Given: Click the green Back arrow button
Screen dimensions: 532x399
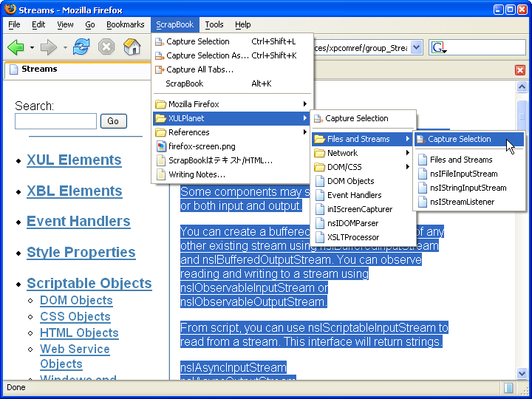Looking at the screenshot, I should tap(16, 47).
